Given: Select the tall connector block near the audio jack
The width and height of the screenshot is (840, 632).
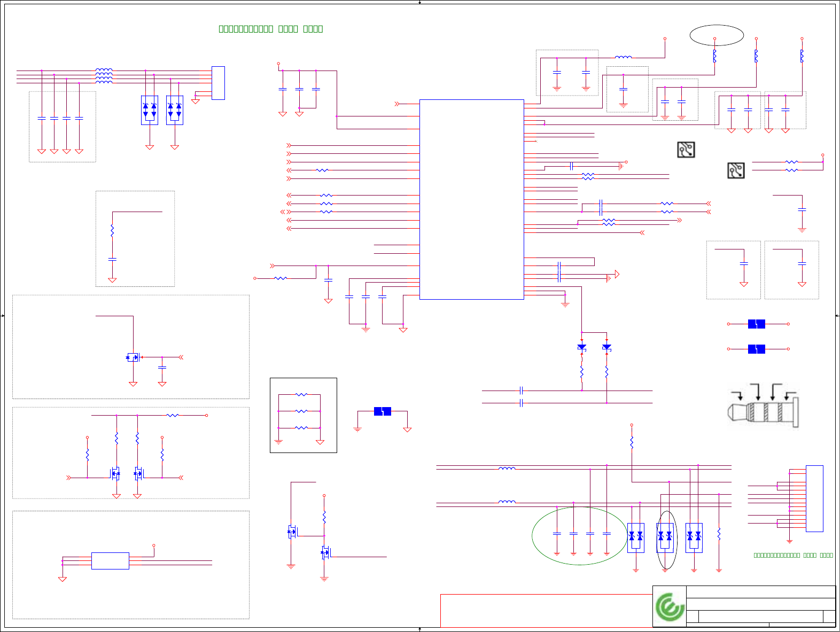Looking at the screenshot, I should point(814,498).
